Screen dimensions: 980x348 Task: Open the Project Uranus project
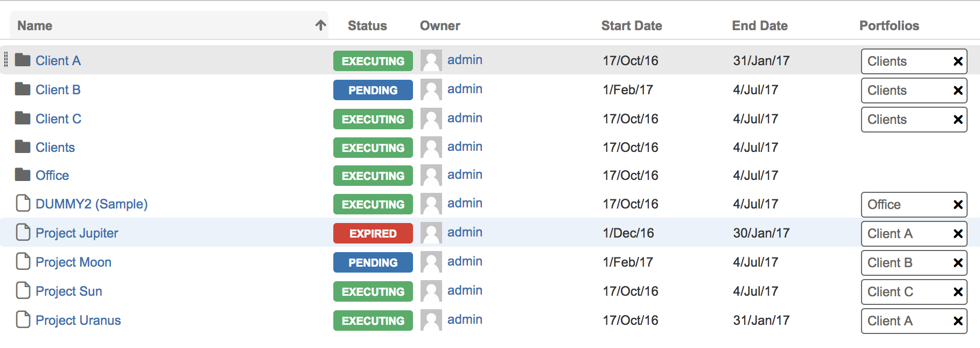pos(78,321)
